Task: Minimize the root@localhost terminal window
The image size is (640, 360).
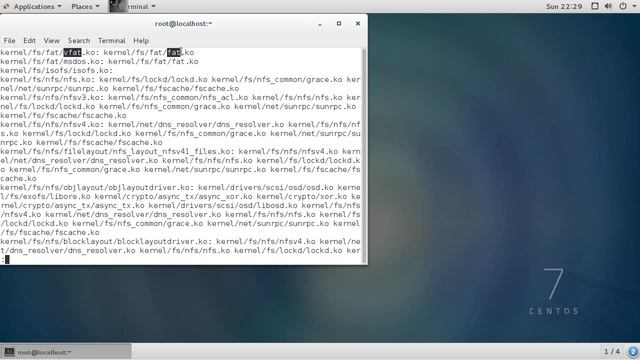Action: (x=320, y=24)
